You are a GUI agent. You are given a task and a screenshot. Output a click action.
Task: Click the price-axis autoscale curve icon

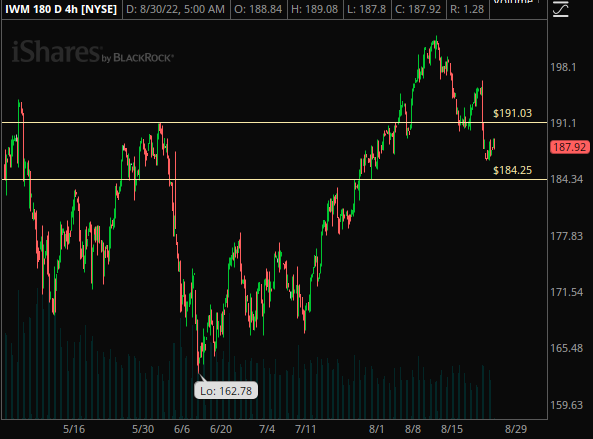point(560,9)
